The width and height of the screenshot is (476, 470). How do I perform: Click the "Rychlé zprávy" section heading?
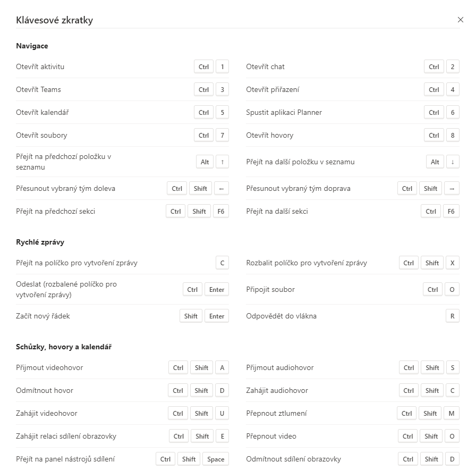[40, 242]
